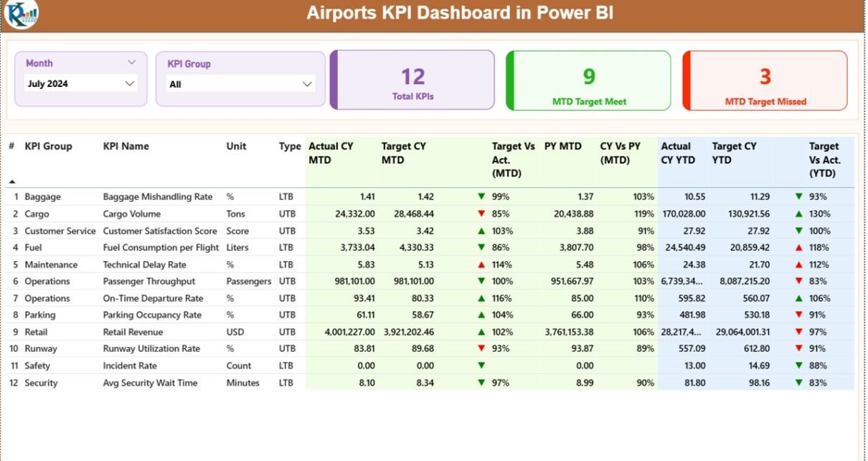Select the red MTD Target Missed card
The image size is (868, 461).
[x=765, y=80]
